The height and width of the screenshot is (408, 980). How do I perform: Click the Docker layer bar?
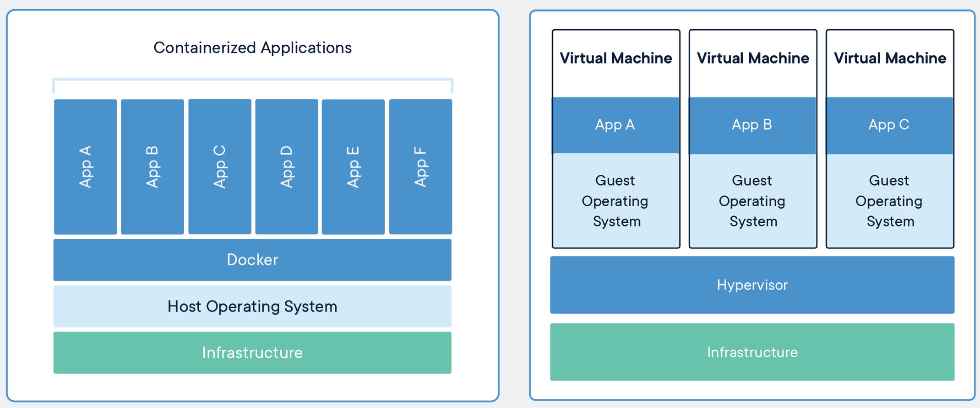click(x=252, y=260)
